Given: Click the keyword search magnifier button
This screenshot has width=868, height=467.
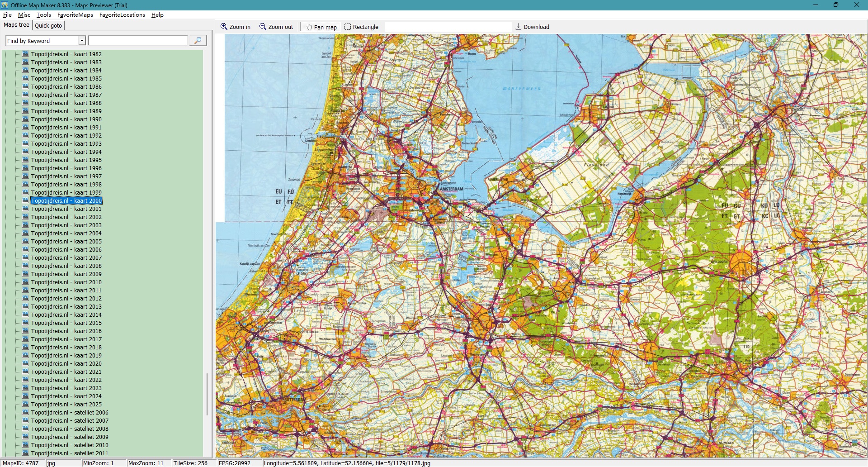Looking at the screenshot, I should 198,41.
